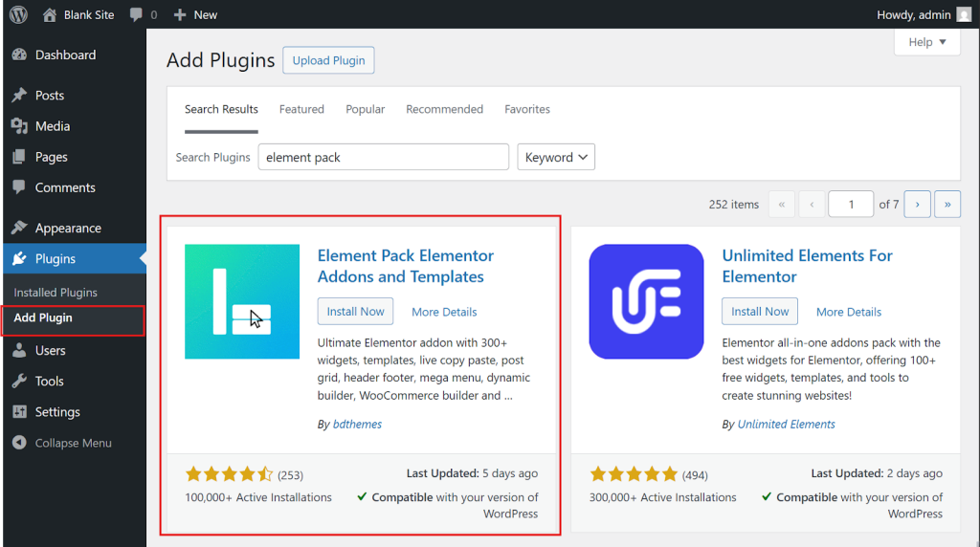
Task: Click the Upload Plugin button
Action: (x=329, y=60)
